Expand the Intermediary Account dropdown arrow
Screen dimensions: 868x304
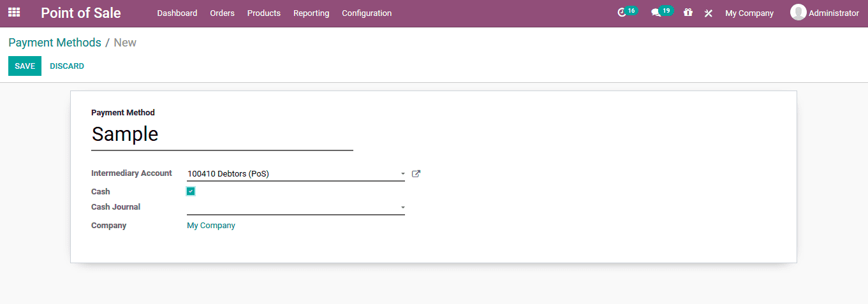402,173
